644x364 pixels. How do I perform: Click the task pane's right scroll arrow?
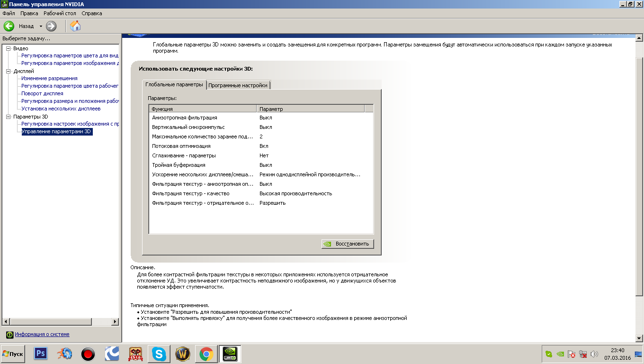115,322
